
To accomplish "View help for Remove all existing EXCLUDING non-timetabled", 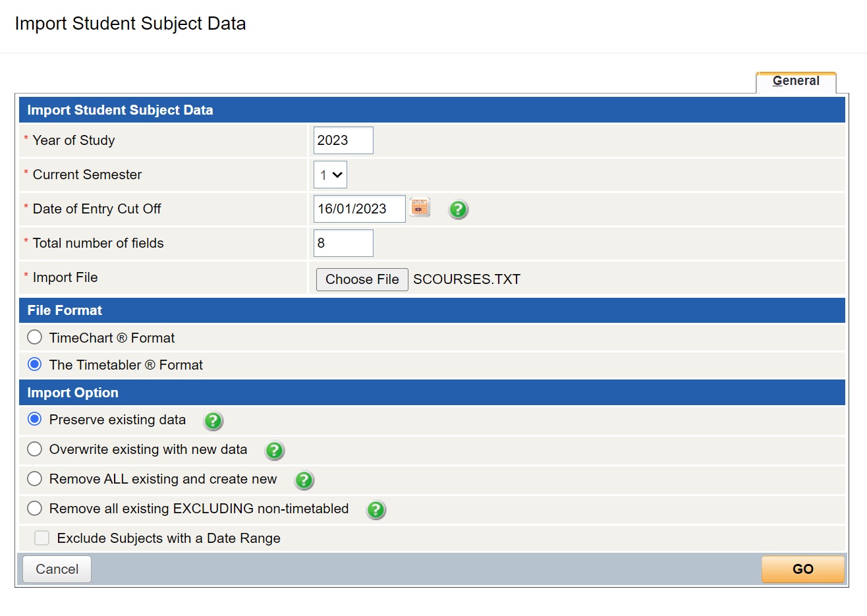I will point(376,509).
